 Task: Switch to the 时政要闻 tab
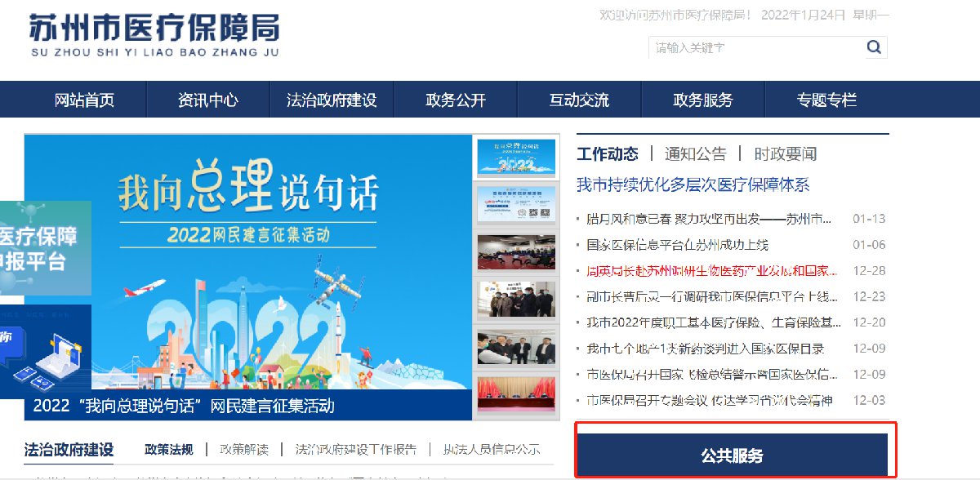[x=785, y=153]
